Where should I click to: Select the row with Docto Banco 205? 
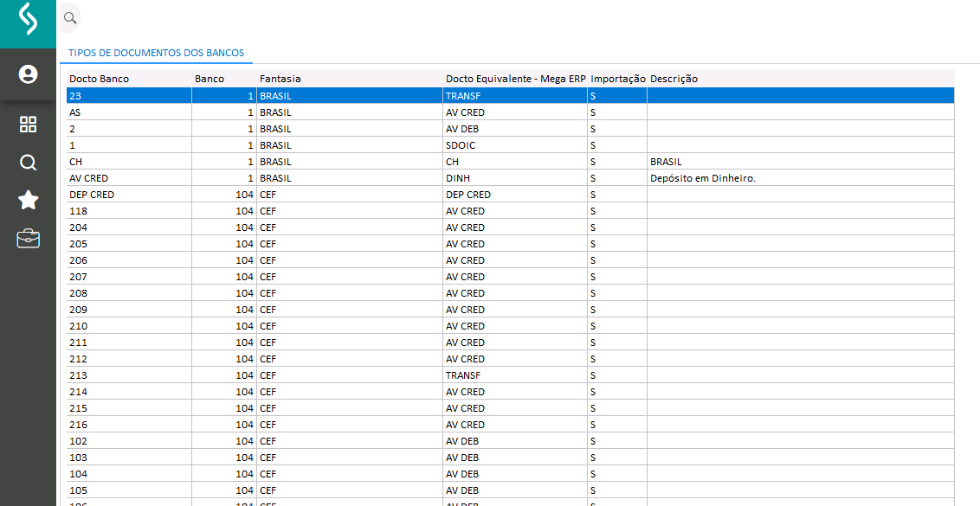coord(511,244)
